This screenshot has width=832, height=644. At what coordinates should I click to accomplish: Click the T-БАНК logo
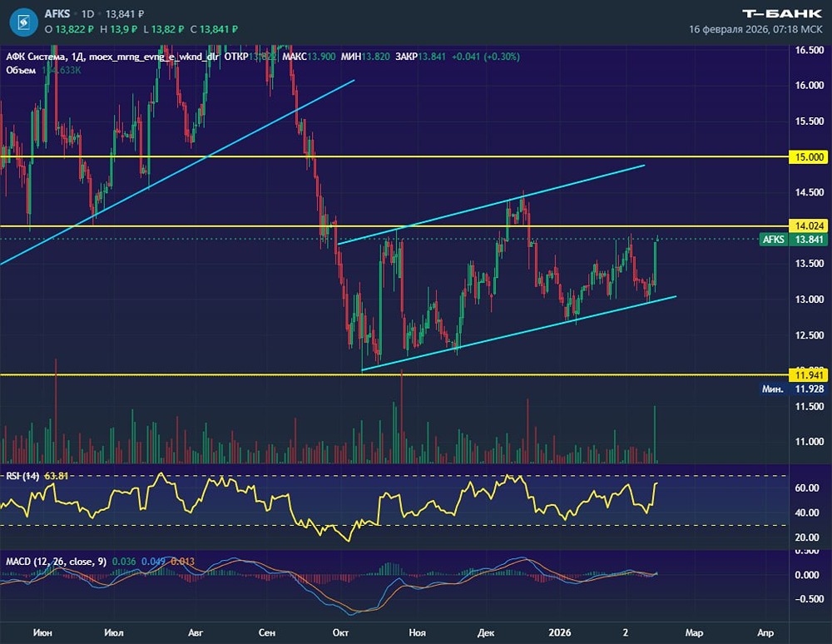781,13
